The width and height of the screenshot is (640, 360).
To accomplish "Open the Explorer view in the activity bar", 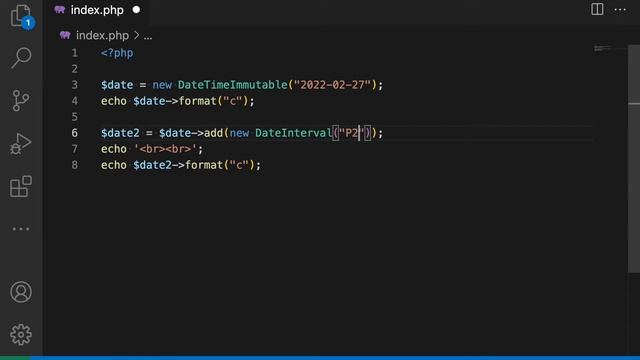I will tap(21, 16).
